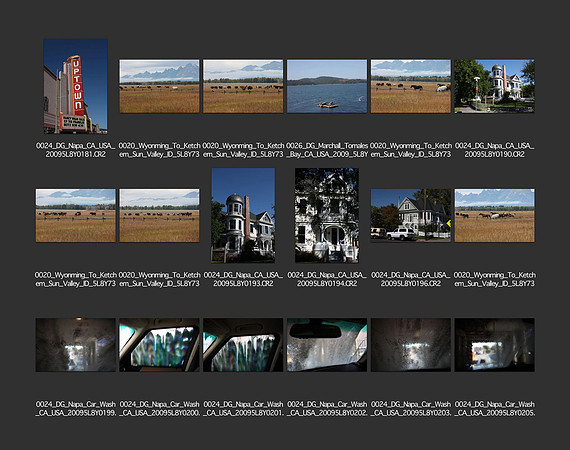The height and width of the screenshot is (450, 570).
Task: Select the running horses with mountains thumbnail
Action: [494, 215]
